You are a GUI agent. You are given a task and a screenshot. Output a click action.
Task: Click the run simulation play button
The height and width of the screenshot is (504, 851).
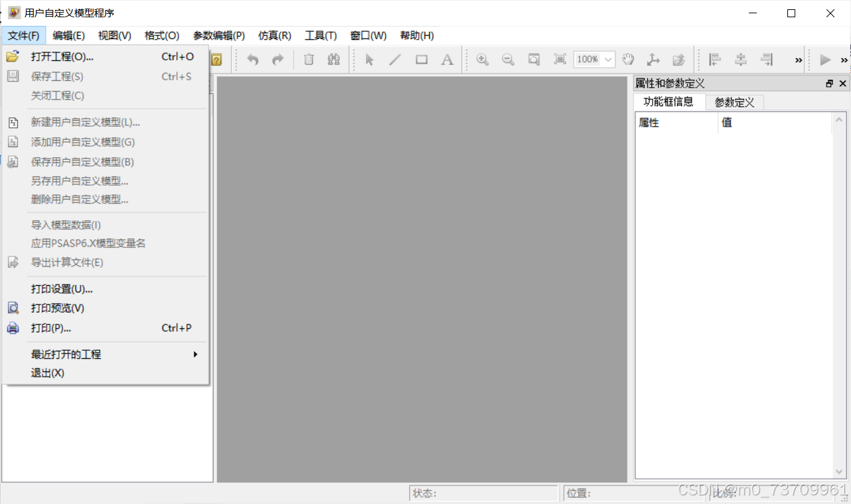pyautogui.click(x=826, y=59)
